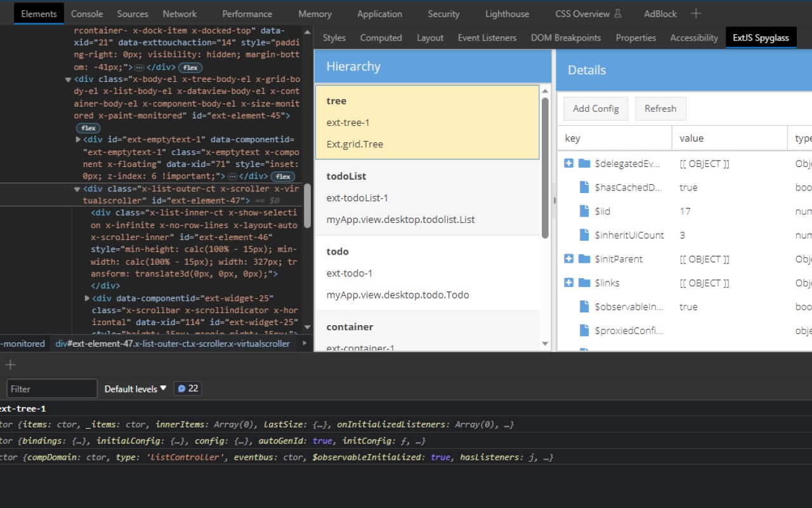Image resolution: width=812 pixels, height=508 pixels.
Task: Click the folder icon of $initParent row
Action: 584,258
